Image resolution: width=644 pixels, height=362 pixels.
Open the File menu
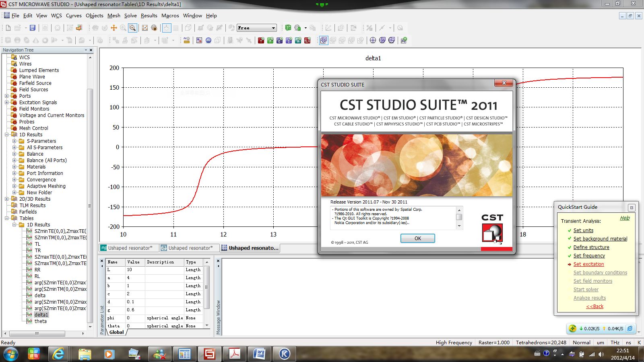[15, 15]
